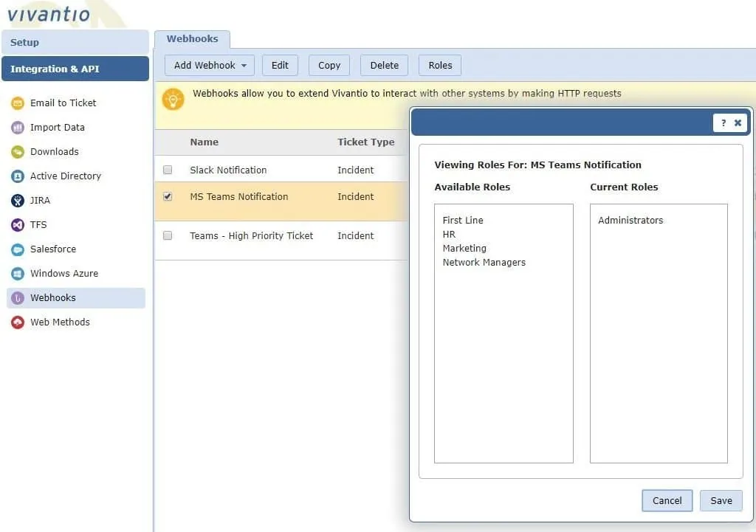Save the role changes
Viewport: 756px width, 532px height.
721,501
